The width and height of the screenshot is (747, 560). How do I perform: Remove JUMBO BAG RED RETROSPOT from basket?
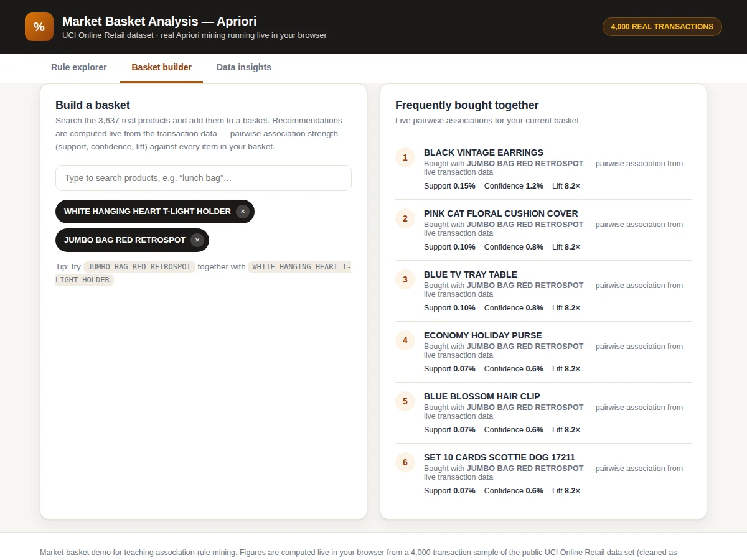coord(197,240)
